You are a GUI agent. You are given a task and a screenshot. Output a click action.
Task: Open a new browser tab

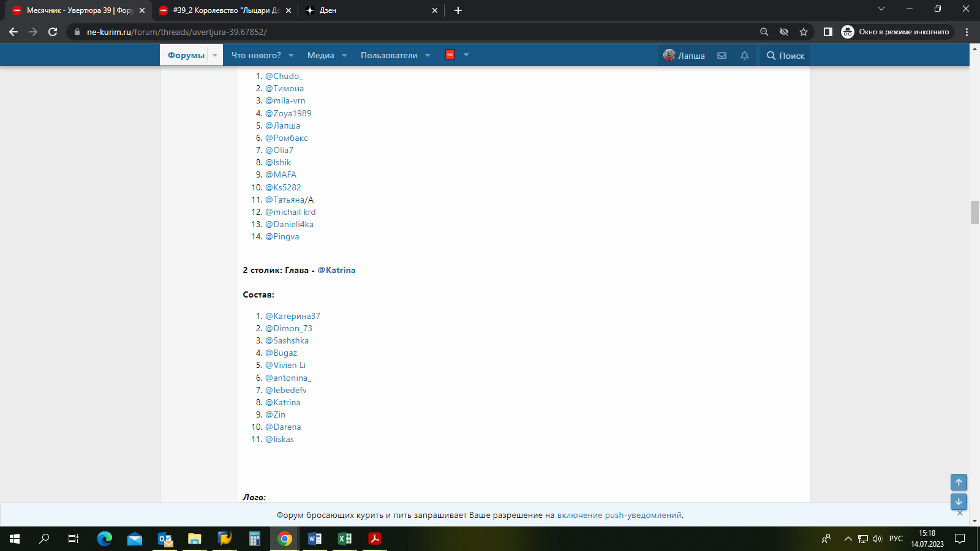point(458,10)
